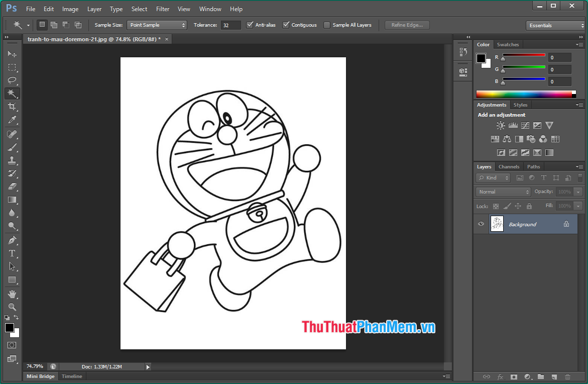Select the Brush tool
Image resolution: width=588 pixels, height=384 pixels.
pyautogui.click(x=12, y=147)
